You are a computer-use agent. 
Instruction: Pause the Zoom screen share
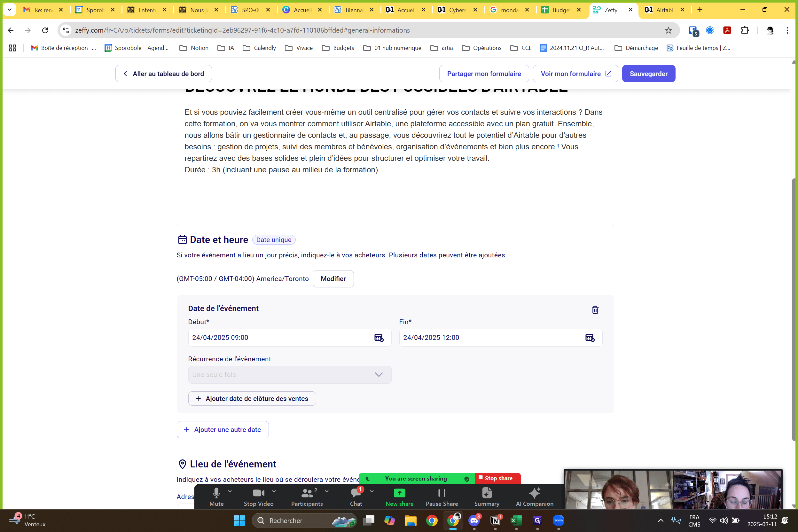(x=442, y=497)
